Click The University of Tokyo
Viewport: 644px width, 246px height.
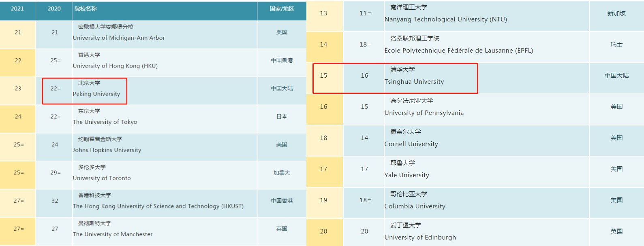[105, 122]
